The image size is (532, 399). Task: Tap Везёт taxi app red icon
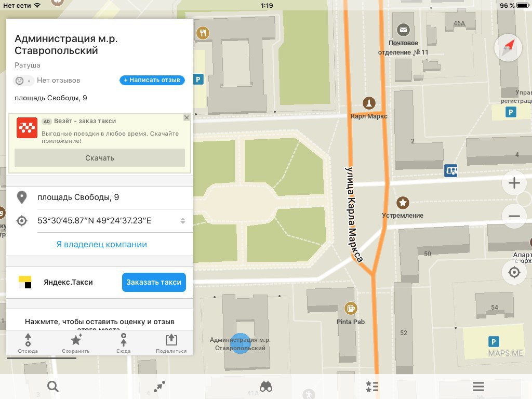[27, 128]
